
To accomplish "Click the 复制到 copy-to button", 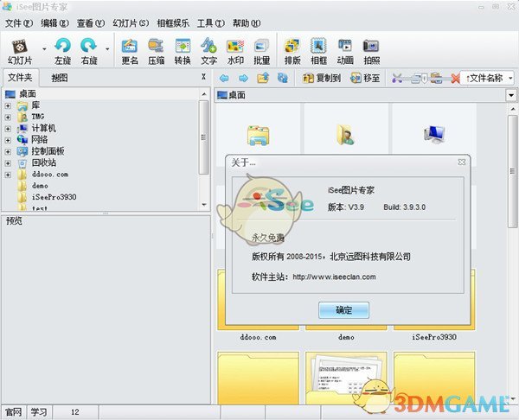I will pos(322,78).
